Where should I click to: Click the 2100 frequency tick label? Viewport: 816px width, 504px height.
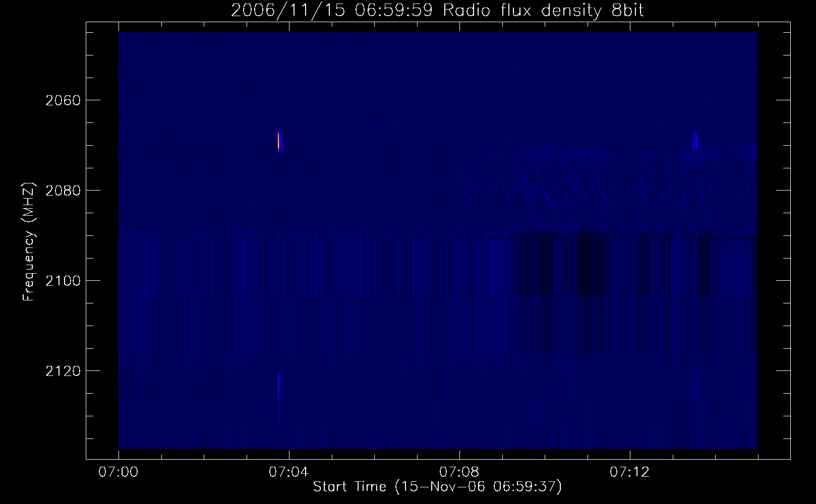coord(63,281)
